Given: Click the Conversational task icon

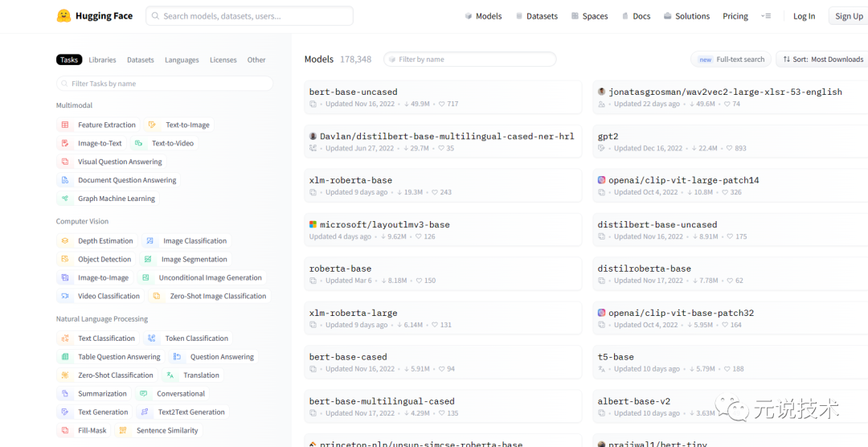Looking at the screenshot, I should click(144, 394).
